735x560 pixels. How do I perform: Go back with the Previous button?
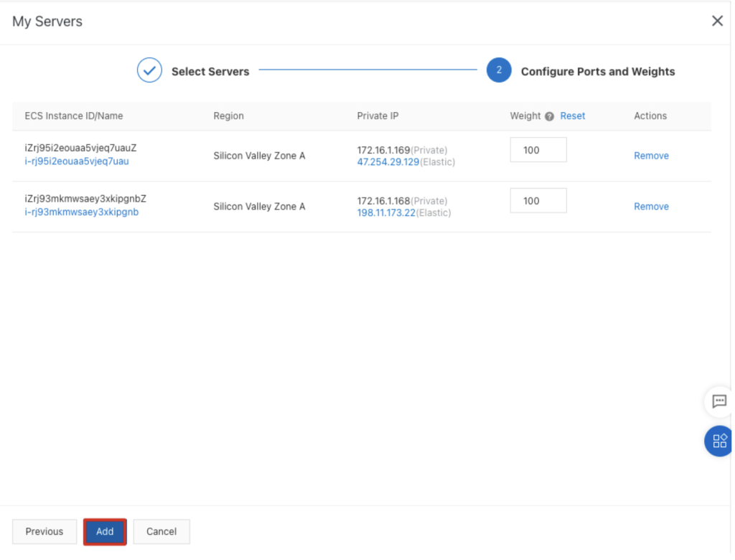45,531
